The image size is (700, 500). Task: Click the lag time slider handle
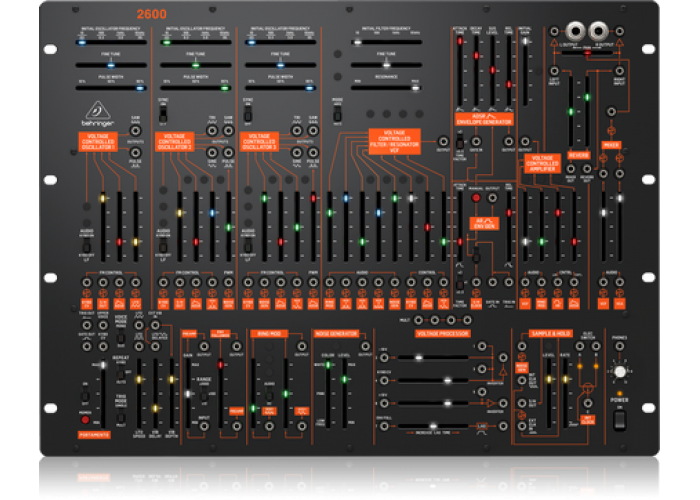pyautogui.click(x=433, y=426)
